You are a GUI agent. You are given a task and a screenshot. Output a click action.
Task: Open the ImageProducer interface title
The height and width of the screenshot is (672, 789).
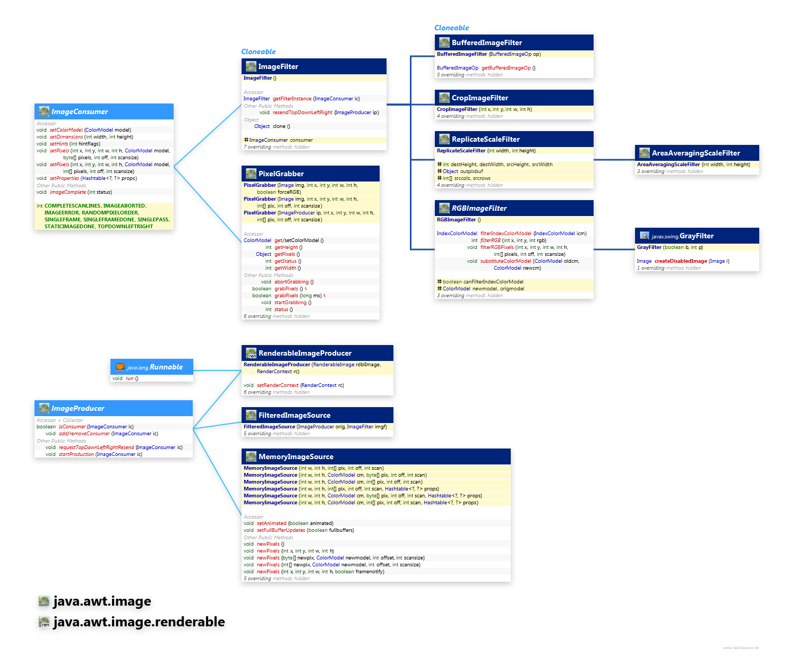pos(78,408)
